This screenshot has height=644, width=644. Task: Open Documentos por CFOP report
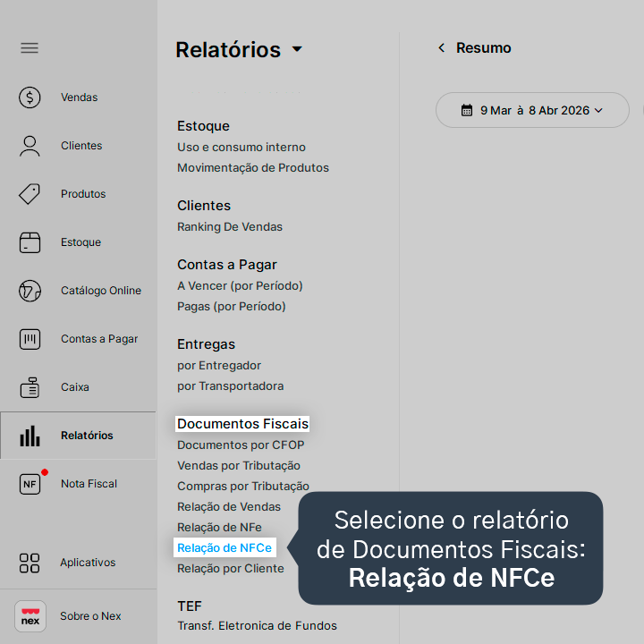click(x=241, y=445)
